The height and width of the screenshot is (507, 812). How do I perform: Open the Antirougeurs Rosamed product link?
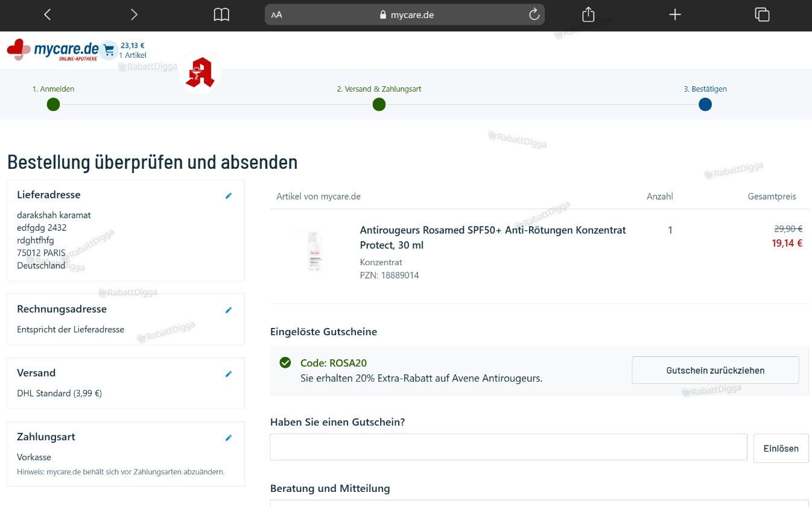(x=493, y=238)
